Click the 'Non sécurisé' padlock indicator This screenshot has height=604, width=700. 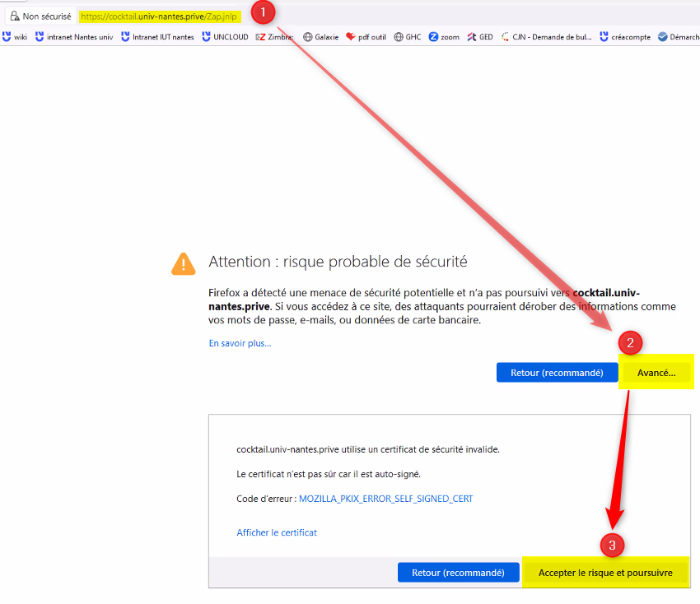tap(40, 15)
